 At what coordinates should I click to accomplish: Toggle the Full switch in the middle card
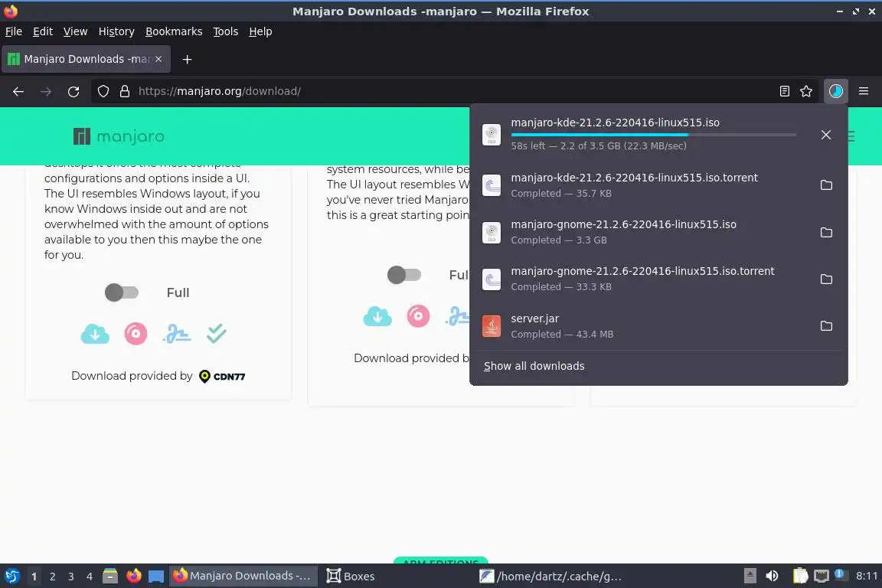[404, 275]
